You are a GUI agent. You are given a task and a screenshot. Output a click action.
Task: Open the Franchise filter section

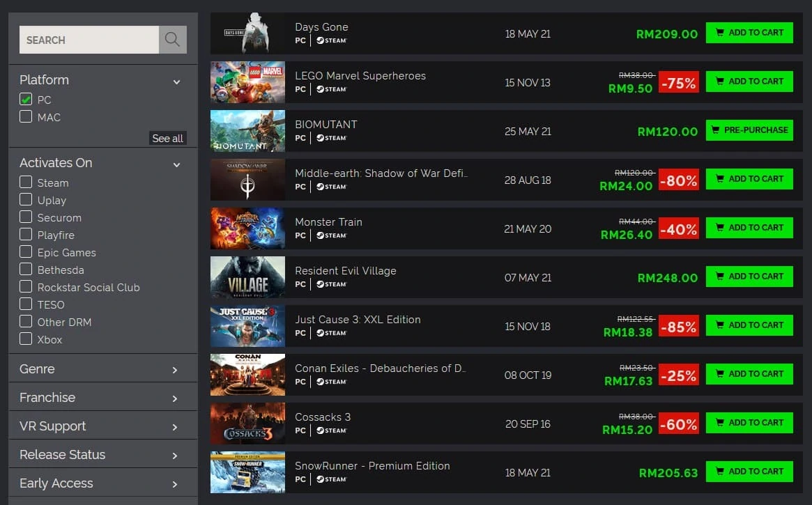pyautogui.click(x=103, y=397)
